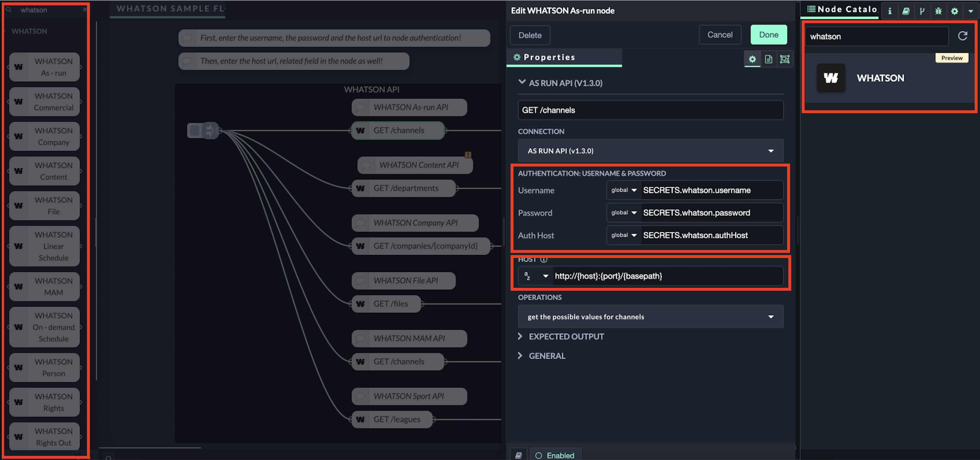Open the git branch history icon

point(922,11)
